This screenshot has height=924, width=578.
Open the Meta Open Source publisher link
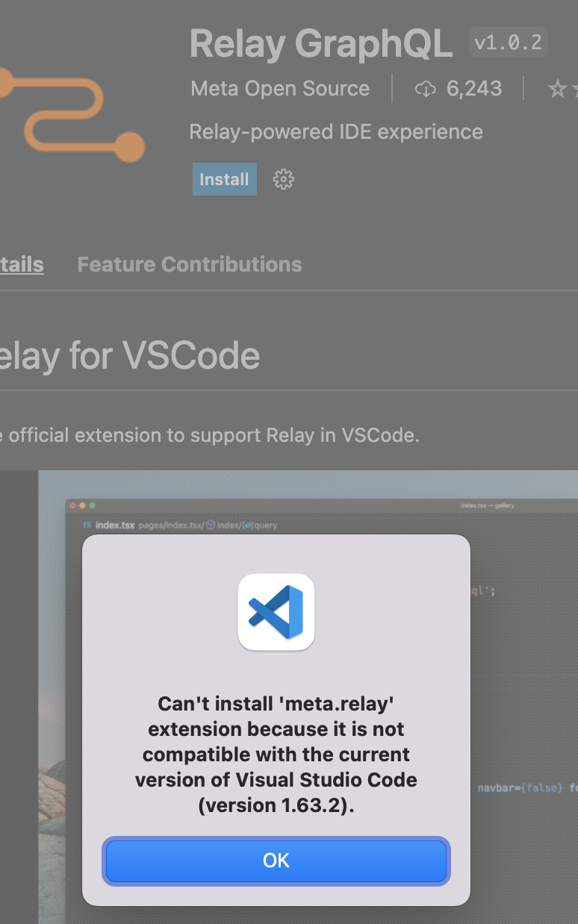280,88
